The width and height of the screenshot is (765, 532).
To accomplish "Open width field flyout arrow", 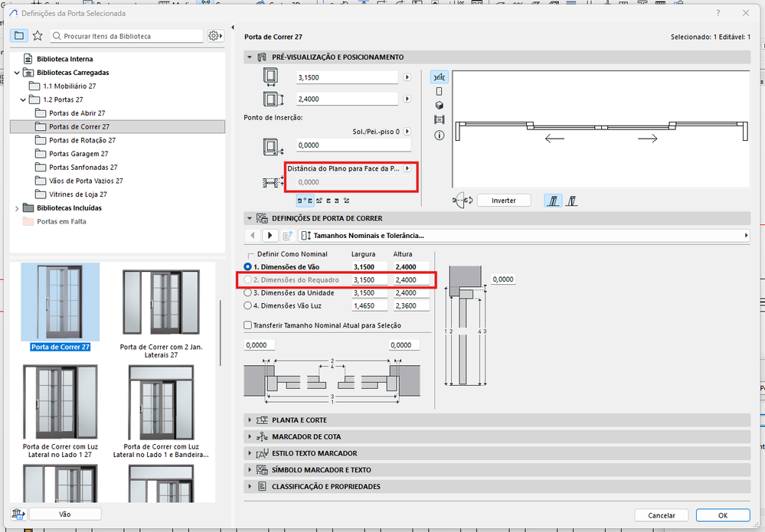I will tap(407, 77).
